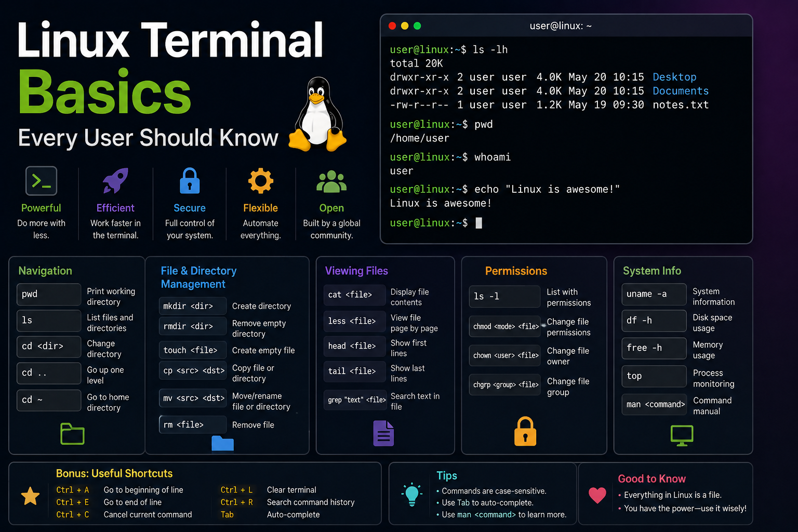
Task: Click the 'uname -a' command box
Action: (x=654, y=294)
